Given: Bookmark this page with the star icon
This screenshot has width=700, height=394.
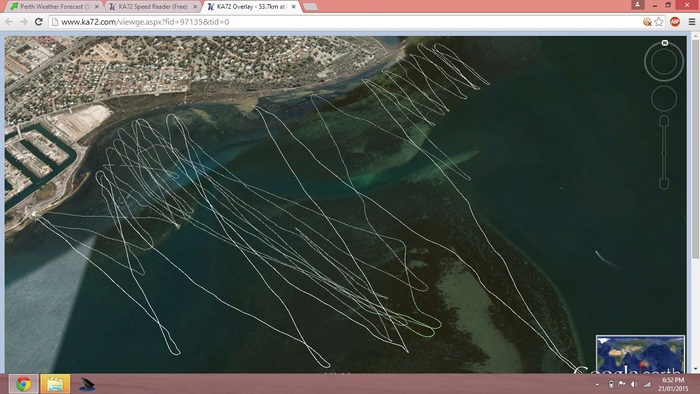Looking at the screenshot, I should click(x=659, y=22).
